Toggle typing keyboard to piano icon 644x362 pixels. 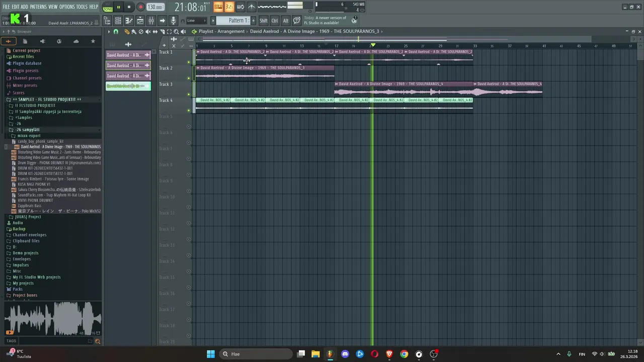[x=218, y=7]
